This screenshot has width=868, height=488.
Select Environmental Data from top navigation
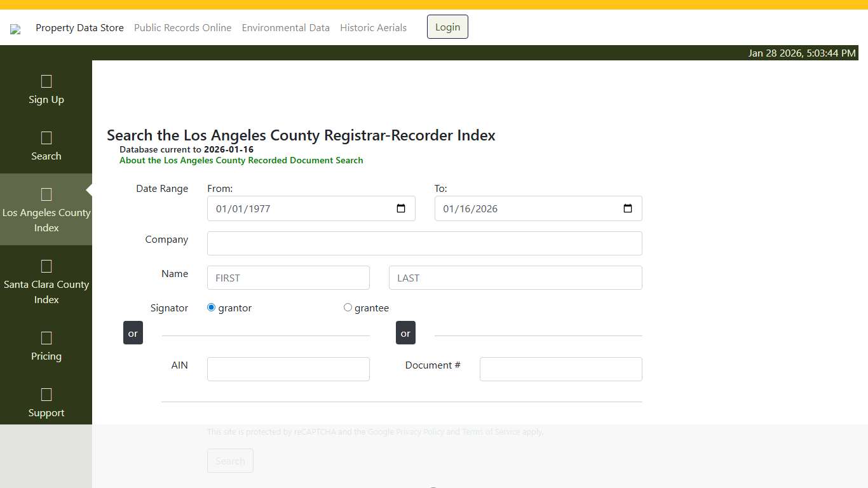(285, 27)
